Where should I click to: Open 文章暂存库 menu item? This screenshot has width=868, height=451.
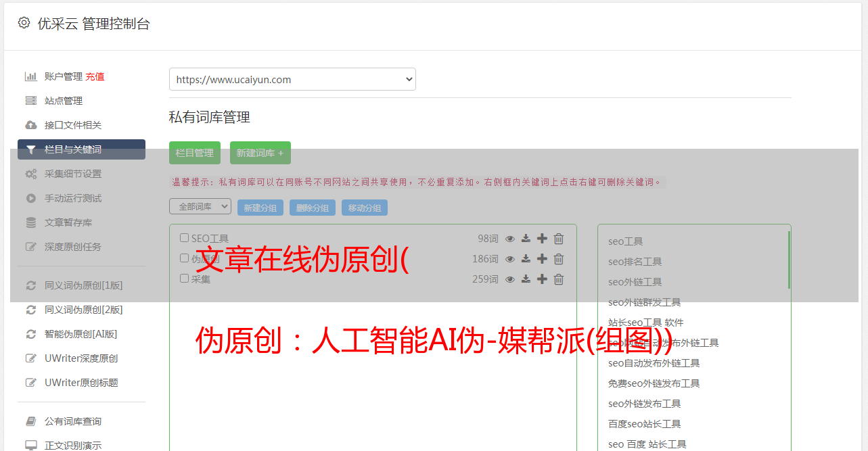pos(68,222)
